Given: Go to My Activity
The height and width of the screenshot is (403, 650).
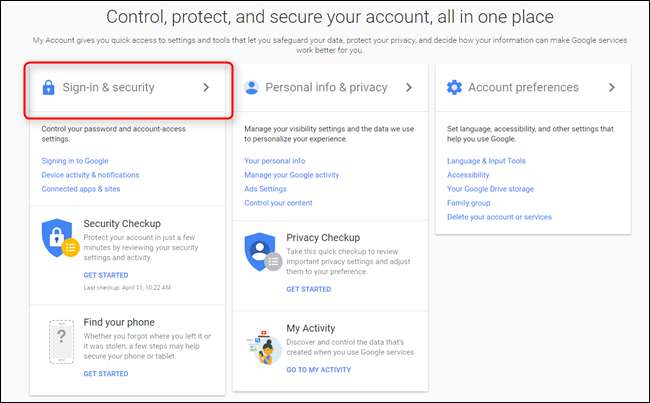Looking at the screenshot, I should coord(318,370).
